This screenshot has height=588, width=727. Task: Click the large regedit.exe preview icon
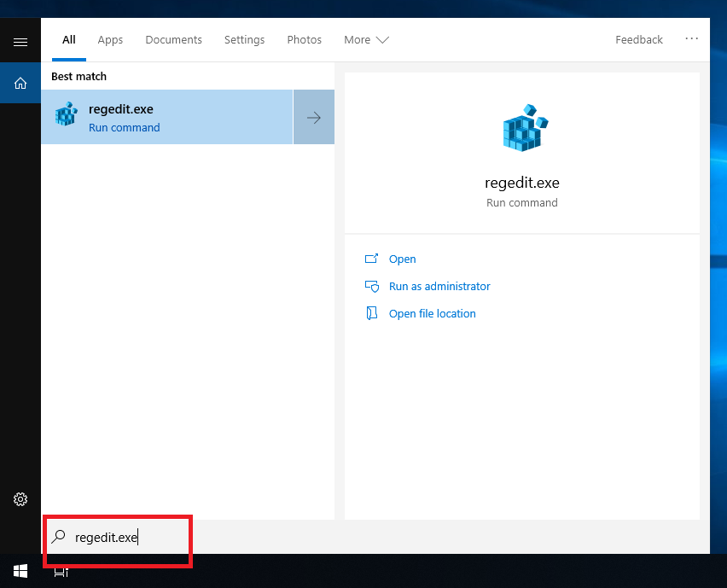[525, 128]
